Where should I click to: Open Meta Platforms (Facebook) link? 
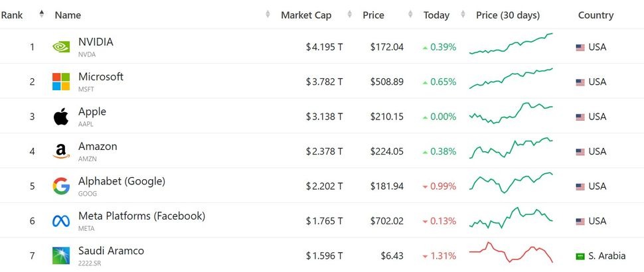(141, 216)
